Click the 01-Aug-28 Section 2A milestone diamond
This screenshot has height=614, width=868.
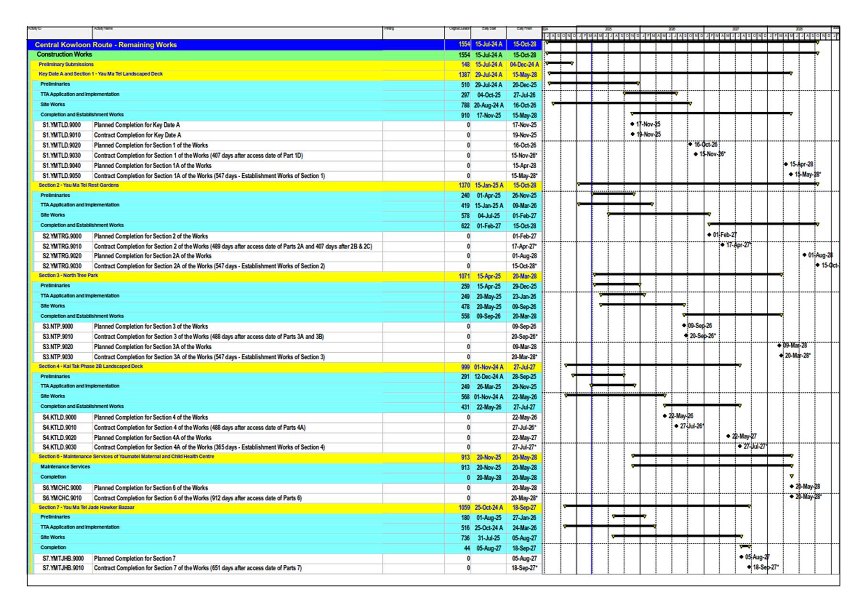pyautogui.click(x=804, y=255)
